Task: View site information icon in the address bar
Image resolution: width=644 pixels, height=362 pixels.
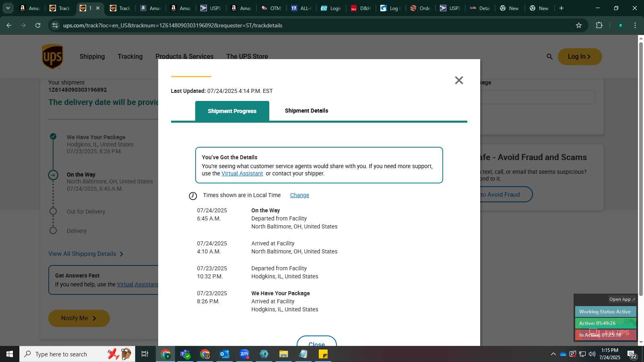Action: (55, 25)
